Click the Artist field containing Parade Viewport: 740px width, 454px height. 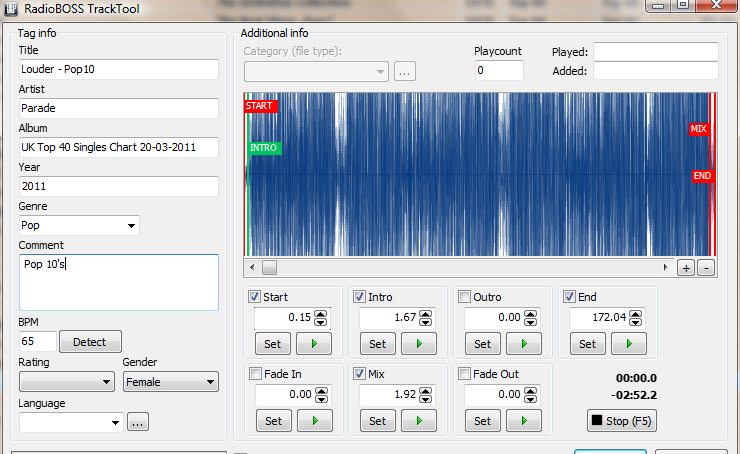pos(119,109)
